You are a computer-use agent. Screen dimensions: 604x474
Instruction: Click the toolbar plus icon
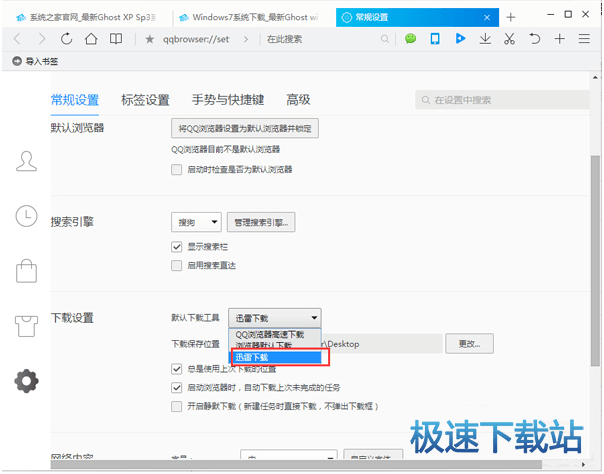559,39
